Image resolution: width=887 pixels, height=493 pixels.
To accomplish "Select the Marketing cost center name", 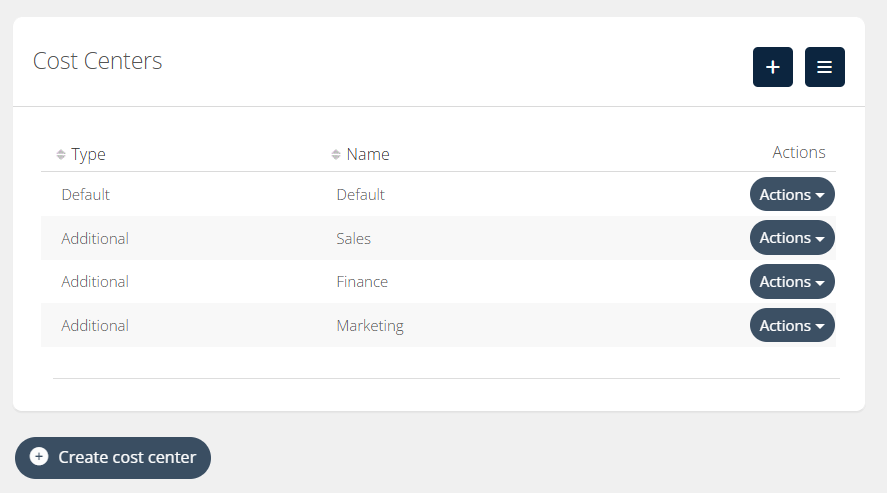I will [370, 326].
